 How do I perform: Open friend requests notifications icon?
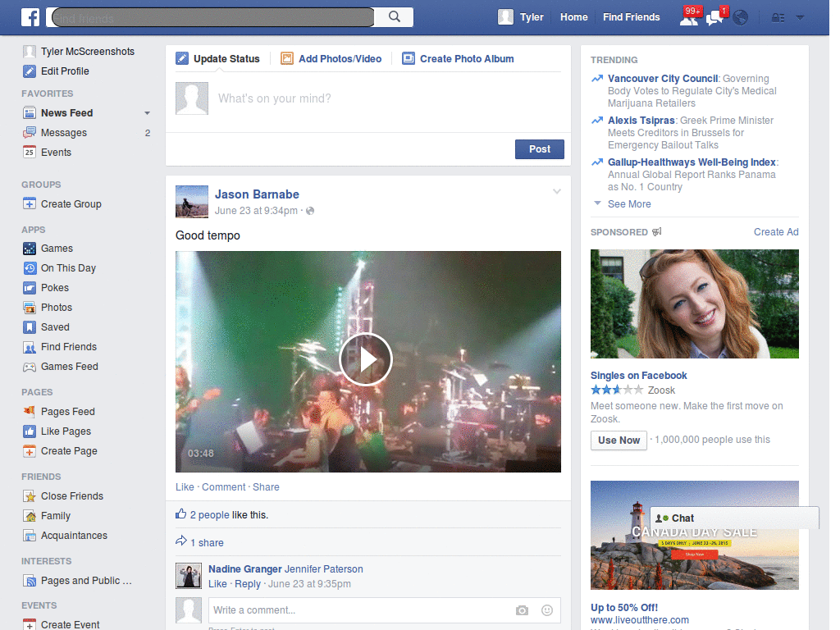tap(689, 18)
